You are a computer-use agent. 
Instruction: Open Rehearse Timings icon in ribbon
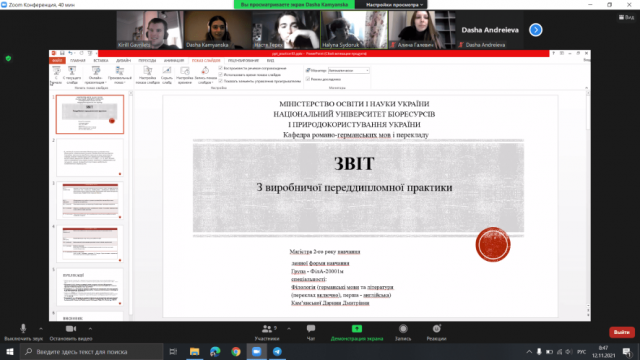(184, 75)
